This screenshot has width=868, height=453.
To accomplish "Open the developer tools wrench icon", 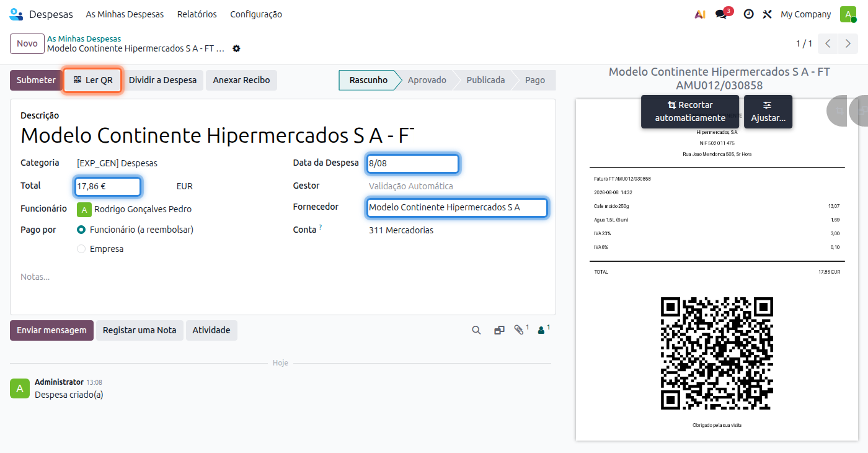I will (767, 14).
